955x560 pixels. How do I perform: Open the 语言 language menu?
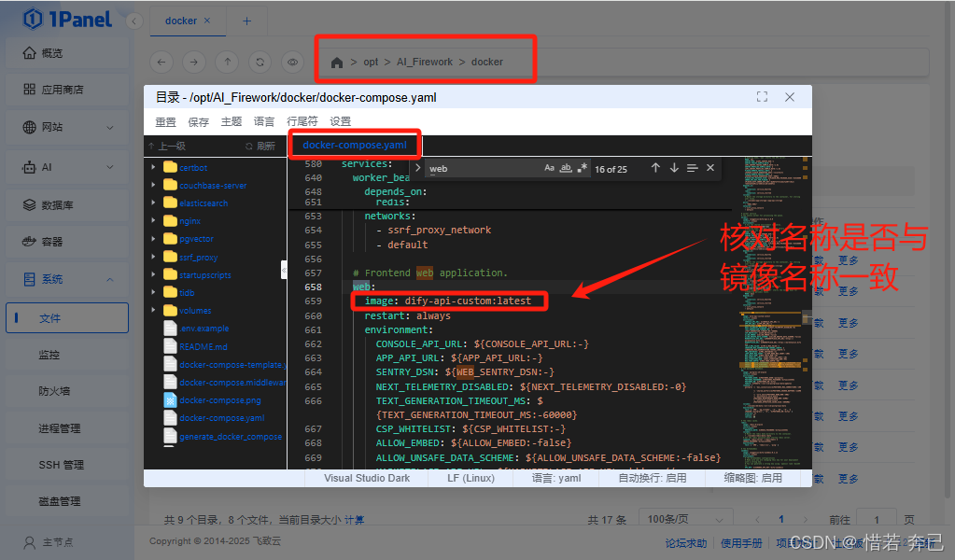263,121
